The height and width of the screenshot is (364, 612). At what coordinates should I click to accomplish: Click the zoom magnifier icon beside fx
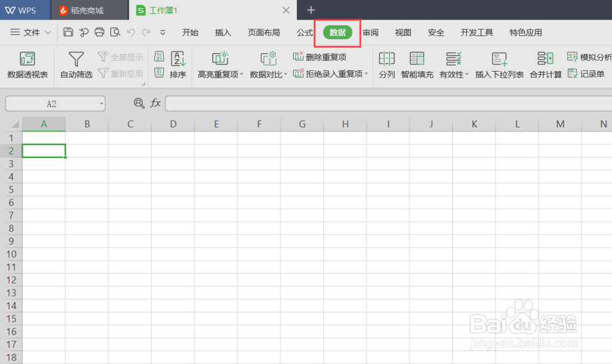coord(139,103)
